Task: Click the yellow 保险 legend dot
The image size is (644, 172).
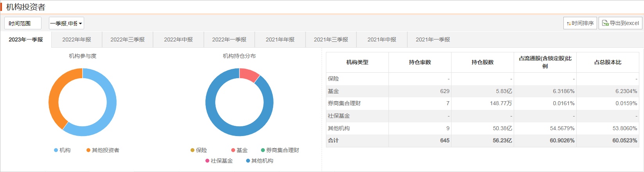Action: click(x=192, y=150)
